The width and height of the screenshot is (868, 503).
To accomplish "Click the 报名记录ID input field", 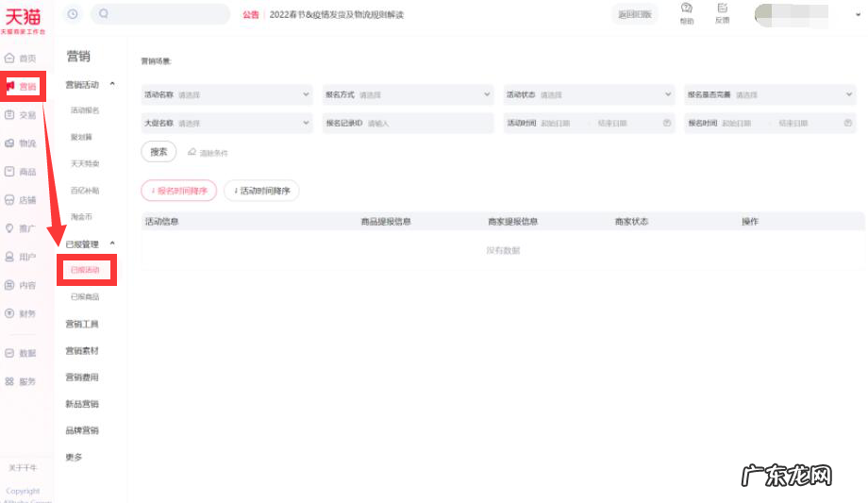I will point(427,124).
